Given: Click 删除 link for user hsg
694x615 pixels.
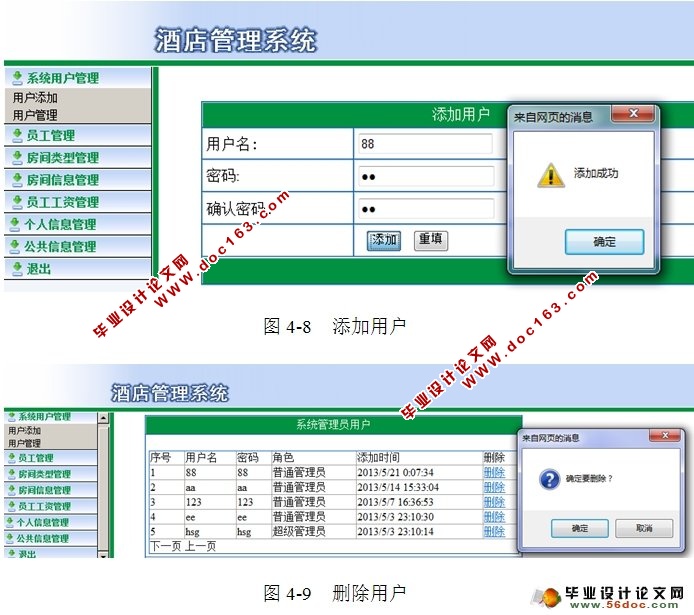Looking at the screenshot, I should tap(494, 531).
